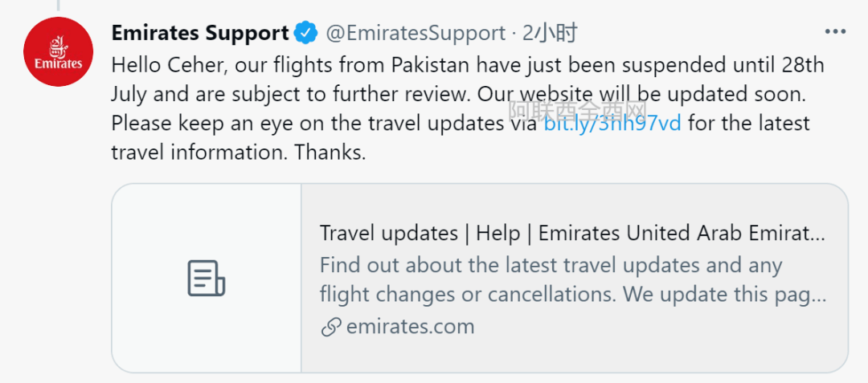The width and height of the screenshot is (868, 383).
Task: Click the document icon in link card
Action: point(206,278)
